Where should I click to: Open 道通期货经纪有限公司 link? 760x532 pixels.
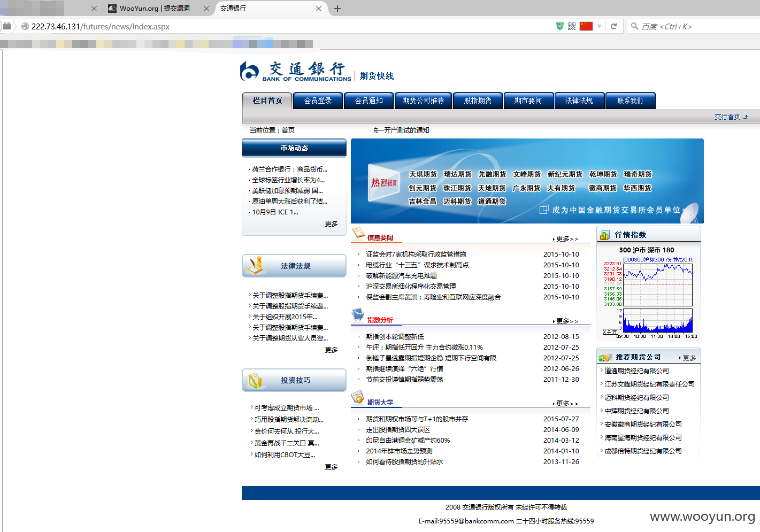coord(636,371)
